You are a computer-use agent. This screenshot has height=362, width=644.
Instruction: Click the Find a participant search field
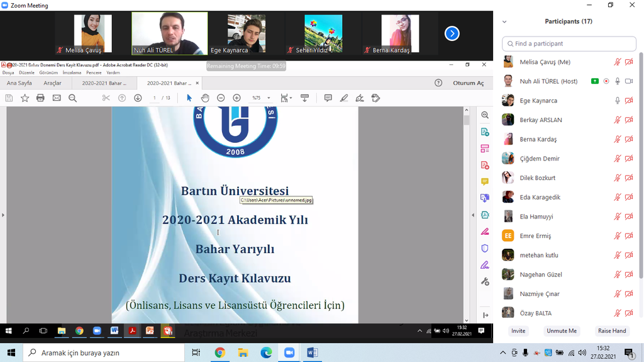569,43
